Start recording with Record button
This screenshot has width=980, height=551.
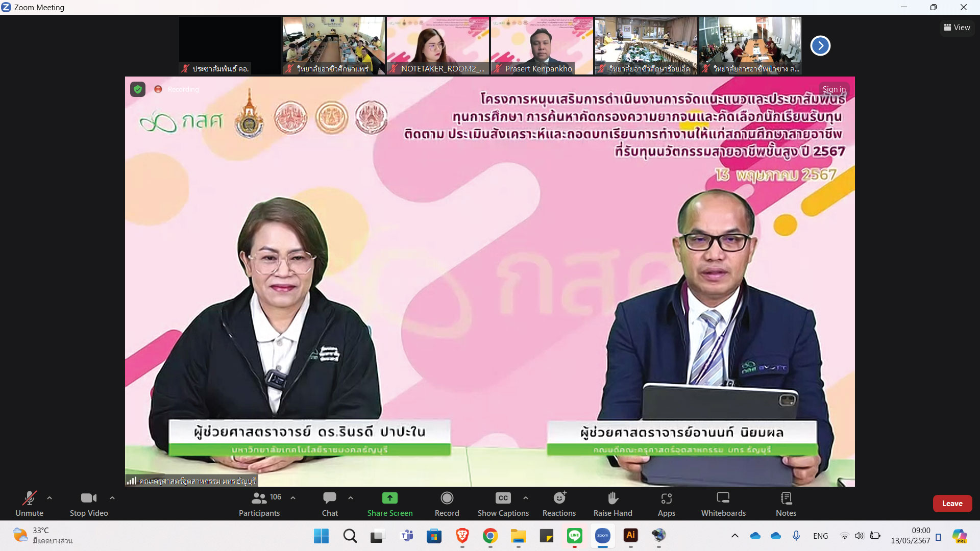(x=447, y=504)
